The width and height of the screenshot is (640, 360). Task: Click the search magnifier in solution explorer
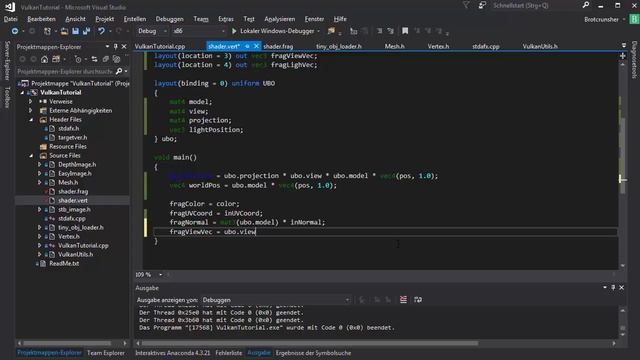119,71
